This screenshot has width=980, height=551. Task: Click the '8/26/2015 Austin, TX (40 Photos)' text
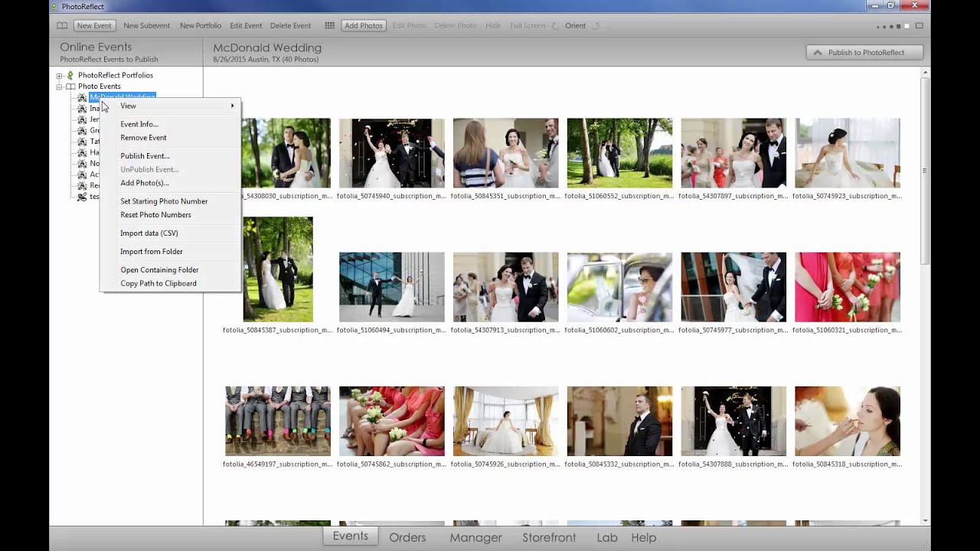point(266,59)
